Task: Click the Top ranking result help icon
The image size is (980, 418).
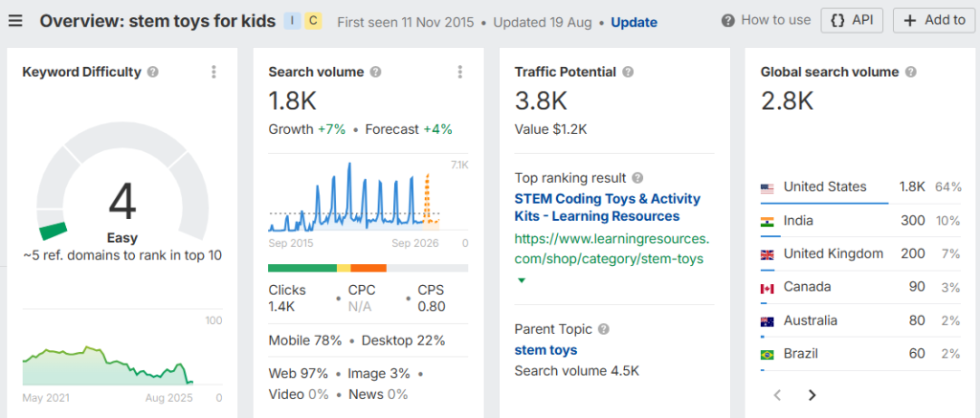Action: point(637,178)
